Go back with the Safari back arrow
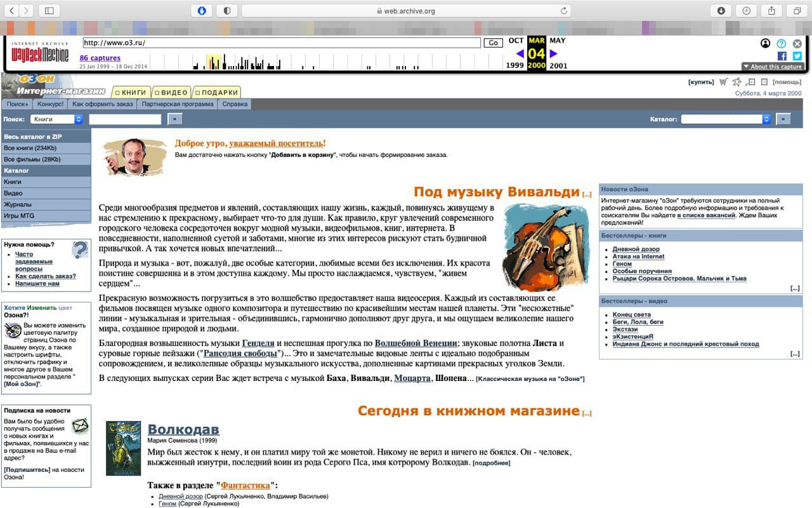812x508 pixels. pos(11,11)
